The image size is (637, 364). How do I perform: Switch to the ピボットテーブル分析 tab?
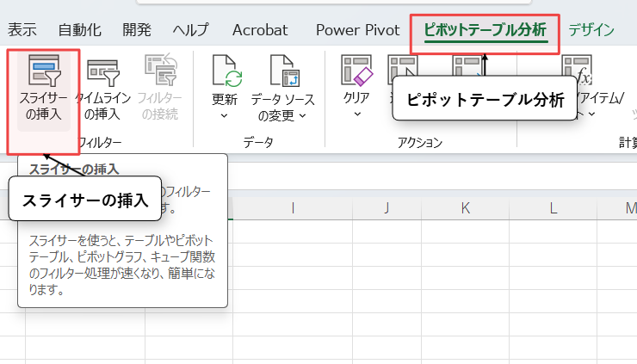point(485,30)
